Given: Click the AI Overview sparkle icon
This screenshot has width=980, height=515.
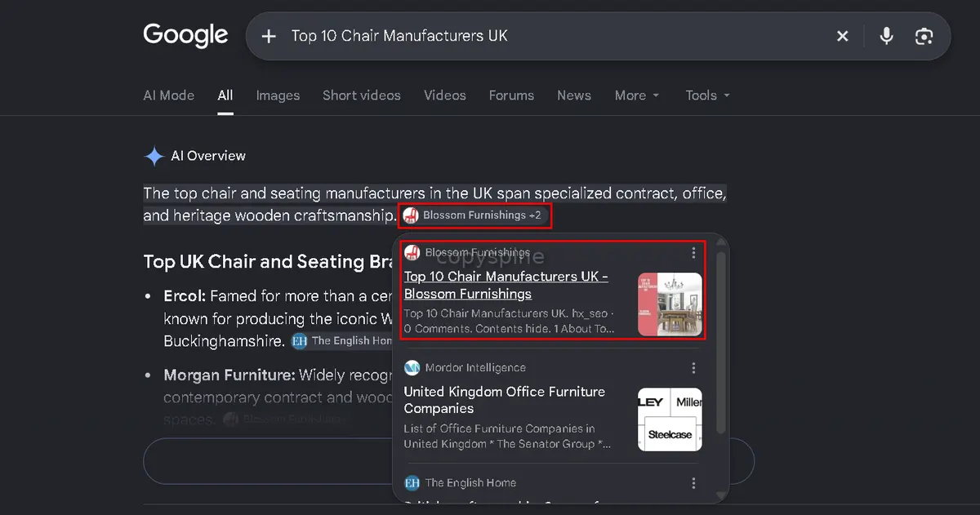Looking at the screenshot, I should (154, 156).
